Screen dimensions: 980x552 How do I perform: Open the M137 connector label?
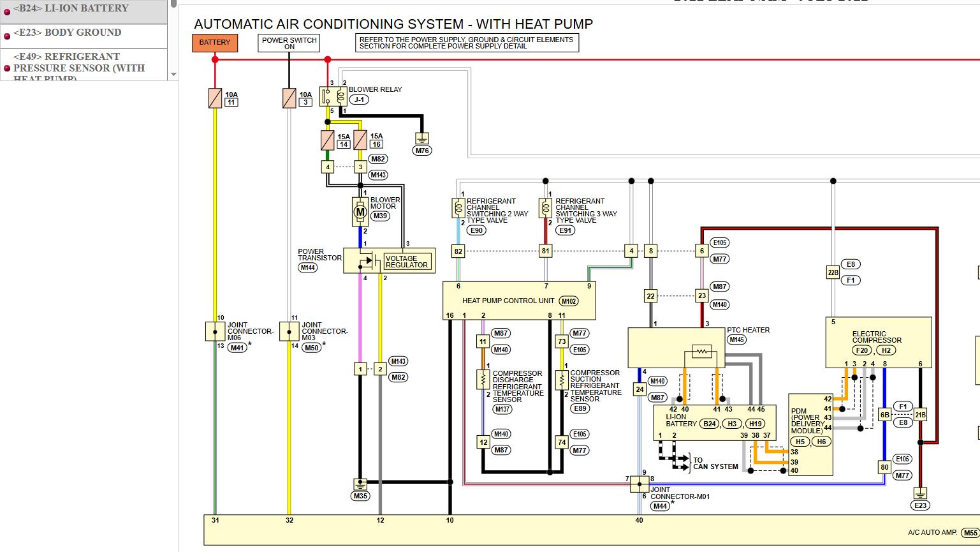click(502, 409)
